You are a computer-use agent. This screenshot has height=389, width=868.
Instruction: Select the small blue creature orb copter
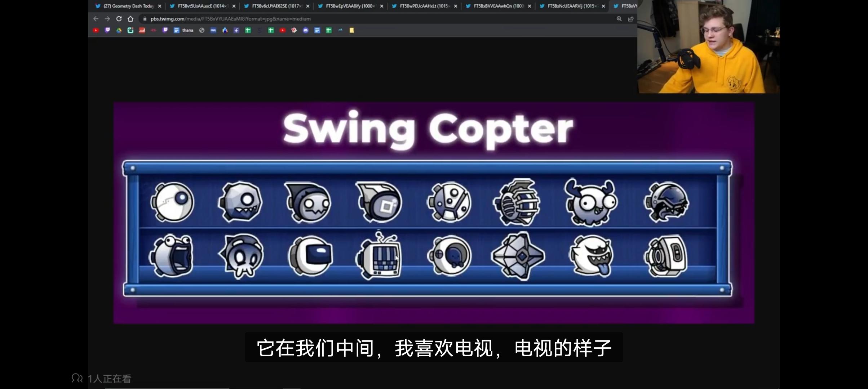coord(449,256)
